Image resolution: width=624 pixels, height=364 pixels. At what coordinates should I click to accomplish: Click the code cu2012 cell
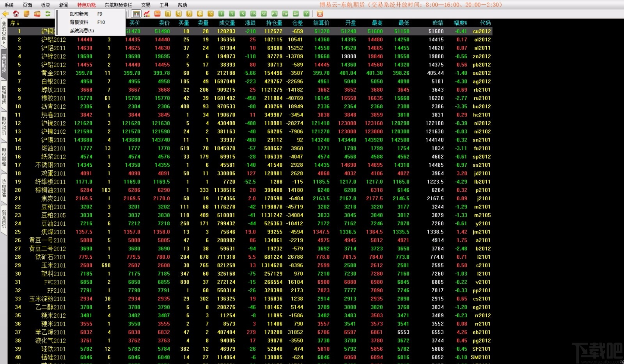pyautogui.click(x=482, y=31)
